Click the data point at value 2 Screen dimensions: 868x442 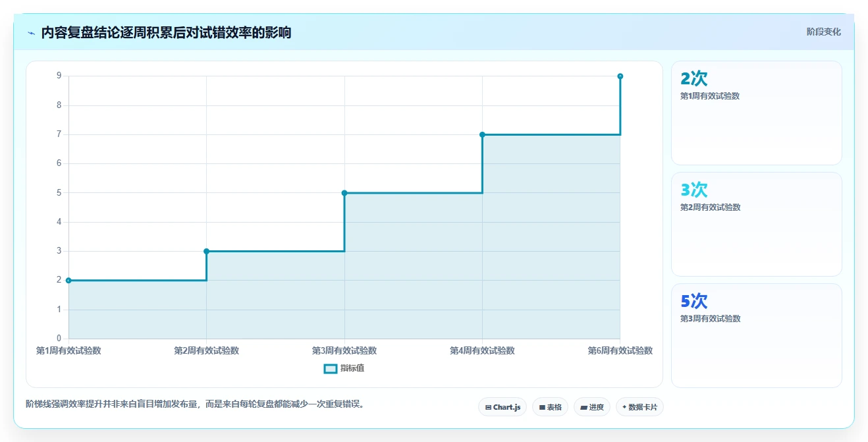click(x=68, y=281)
